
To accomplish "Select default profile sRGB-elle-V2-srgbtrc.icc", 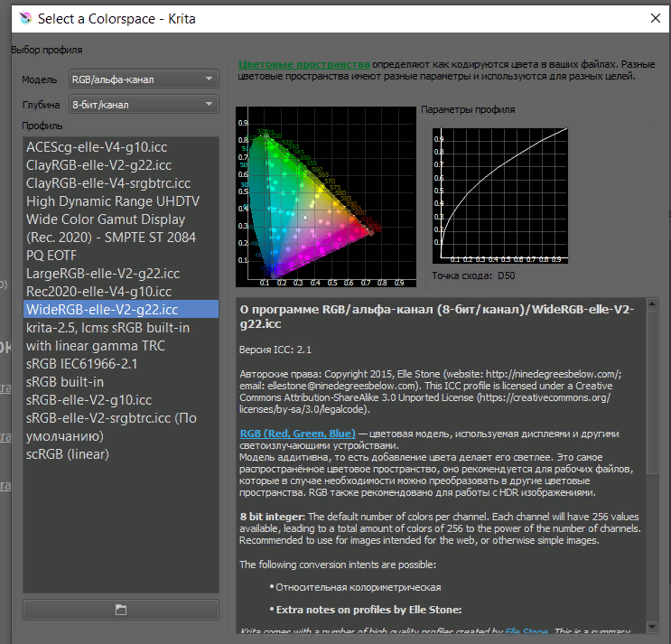I will click(x=121, y=427).
